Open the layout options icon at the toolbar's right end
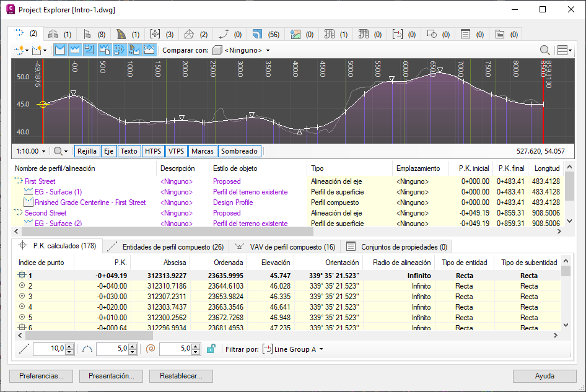The image size is (586, 392). coord(564,50)
